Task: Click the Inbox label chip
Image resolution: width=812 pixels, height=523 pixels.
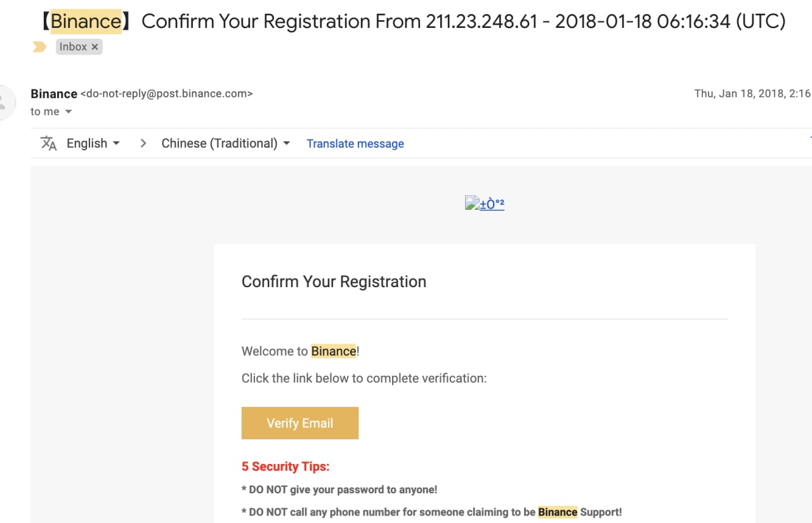Action: click(x=79, y=47)
